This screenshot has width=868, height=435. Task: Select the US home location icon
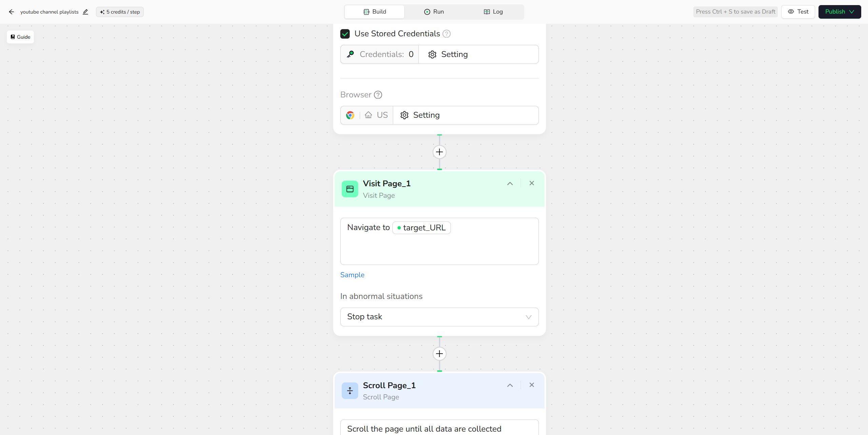pos(369,115)
